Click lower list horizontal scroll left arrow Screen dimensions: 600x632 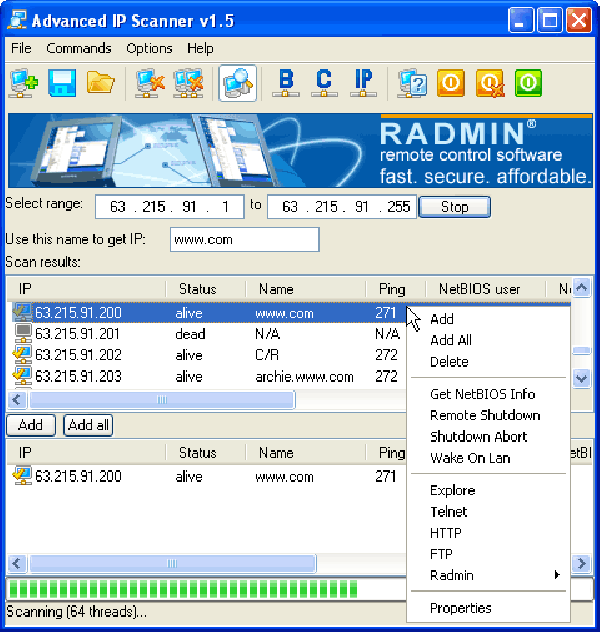(17, 563)
